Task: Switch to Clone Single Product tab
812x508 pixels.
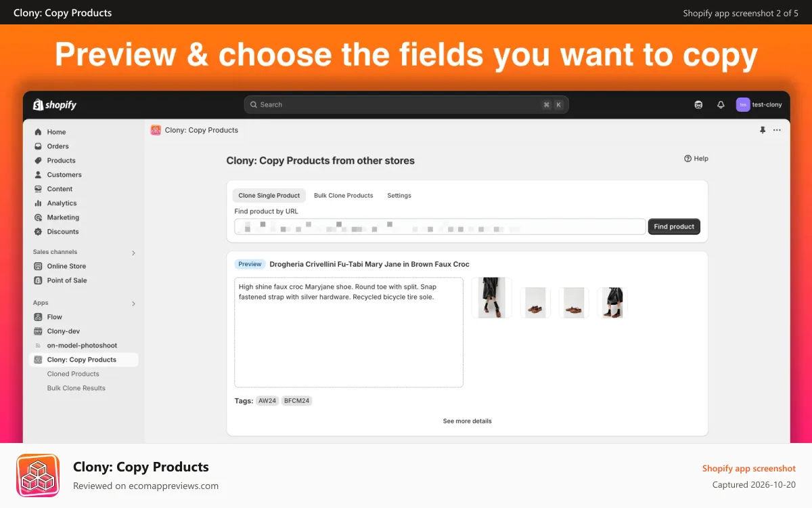Action: click(269, 196)
